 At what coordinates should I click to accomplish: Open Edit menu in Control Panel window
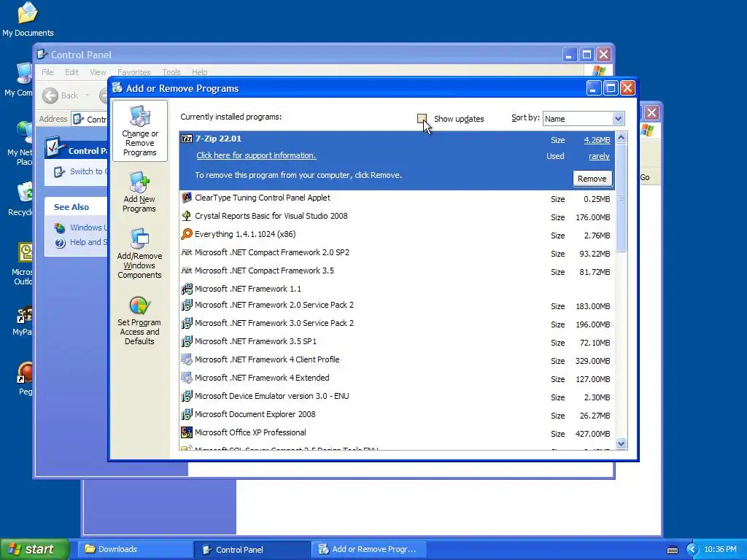[x=72, y=72]
